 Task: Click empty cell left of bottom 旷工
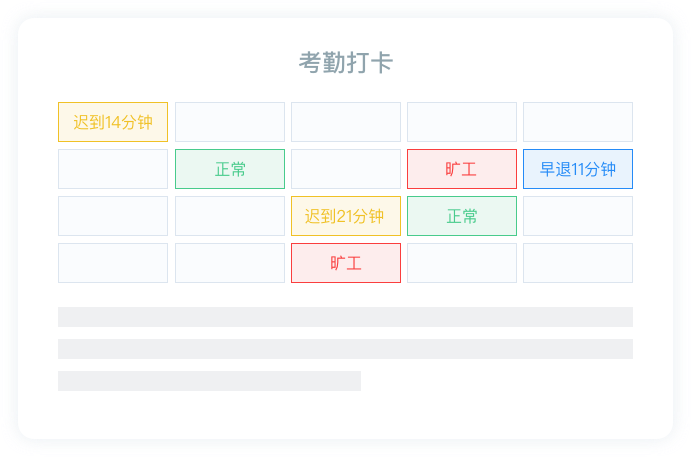coord(230,263)
